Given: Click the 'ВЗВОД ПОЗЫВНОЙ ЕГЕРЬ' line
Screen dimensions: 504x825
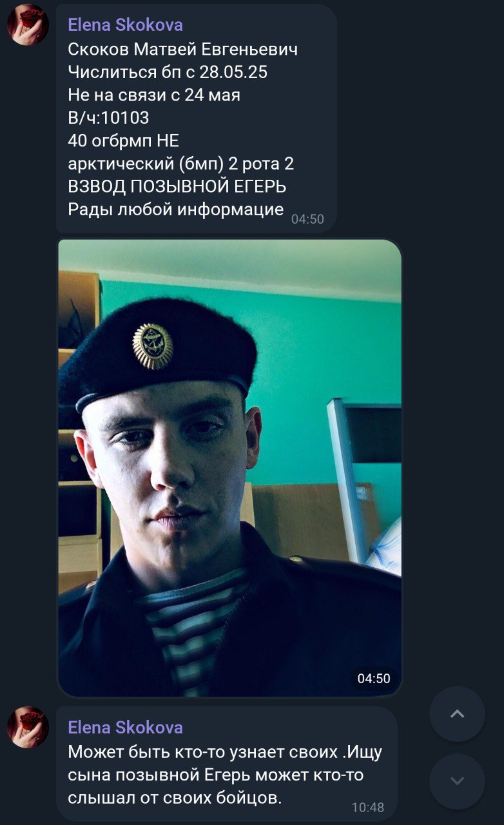Looking at the screenshot, I should 177,187.
